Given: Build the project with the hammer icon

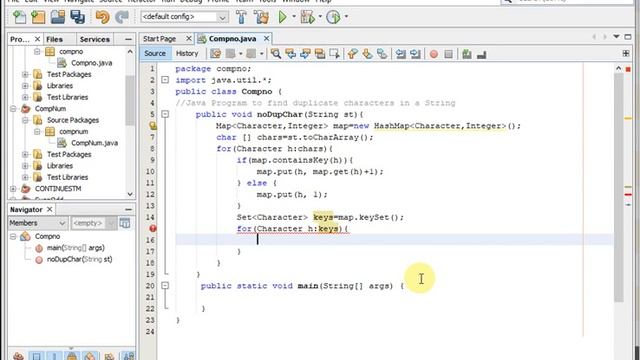Looking at the screenshot, I should (x=241, y=17).
